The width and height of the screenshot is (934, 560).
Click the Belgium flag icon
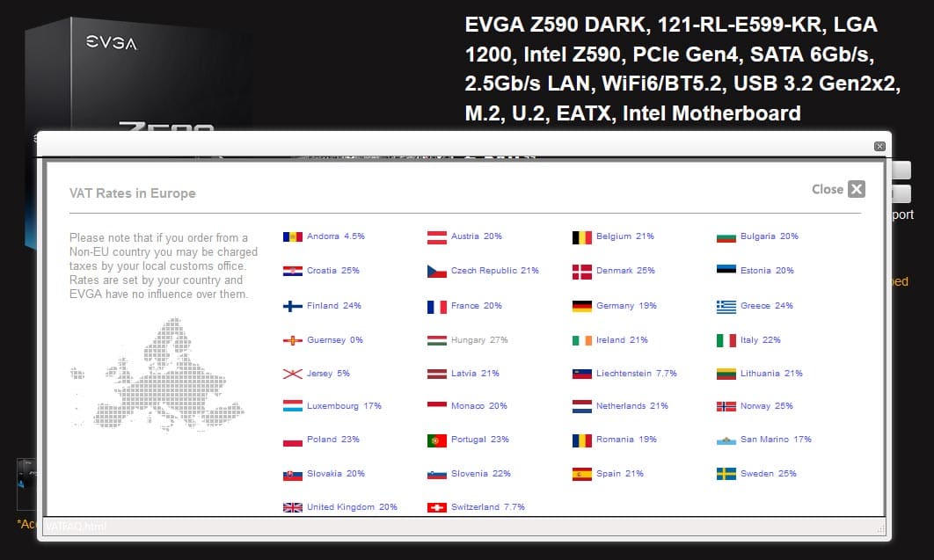coord(582,237)
